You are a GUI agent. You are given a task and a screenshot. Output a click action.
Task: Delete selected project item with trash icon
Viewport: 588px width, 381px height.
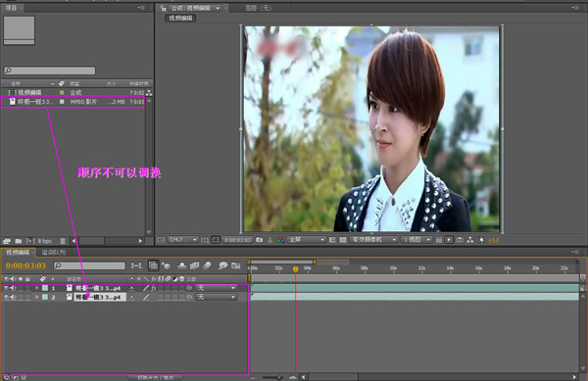pyautogui.click(x=63, y=241)
